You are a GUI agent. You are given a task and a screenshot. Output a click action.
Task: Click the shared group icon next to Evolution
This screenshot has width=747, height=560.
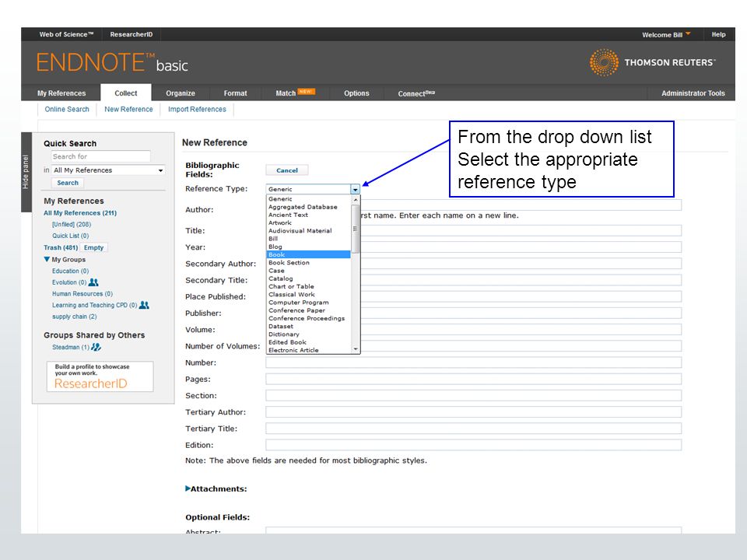coord(93,282)
